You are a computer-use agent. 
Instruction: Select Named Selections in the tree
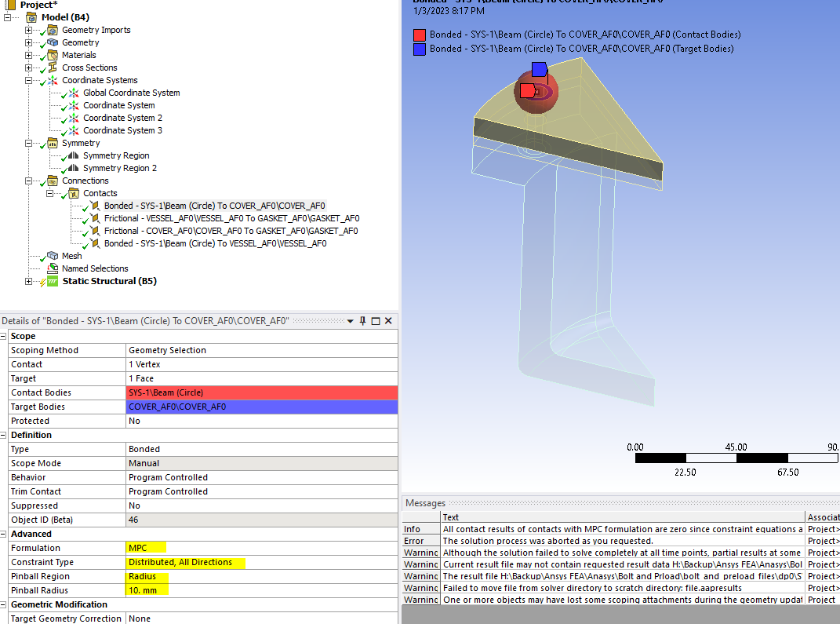(x=95, y=268)
